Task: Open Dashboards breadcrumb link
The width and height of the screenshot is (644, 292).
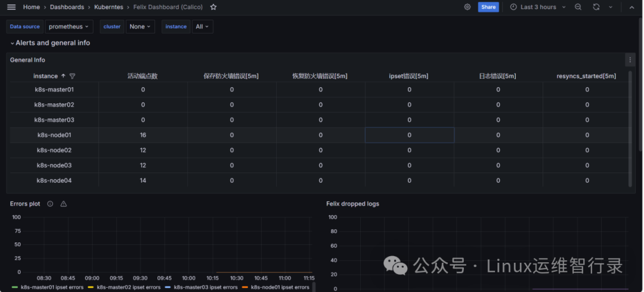Action: [67, 7]
